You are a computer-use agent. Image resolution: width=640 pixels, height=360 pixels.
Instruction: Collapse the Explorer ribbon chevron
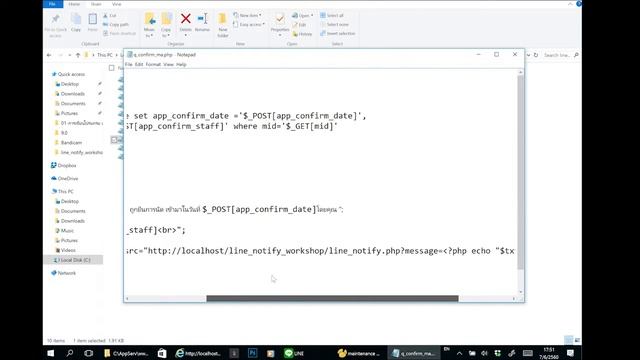[570, 4]
